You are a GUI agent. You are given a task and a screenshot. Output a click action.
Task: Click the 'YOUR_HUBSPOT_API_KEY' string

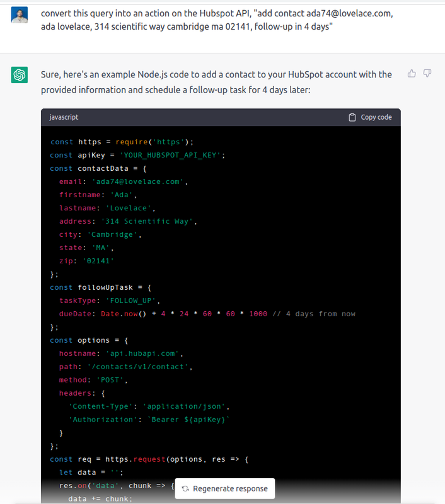point(170,155)
